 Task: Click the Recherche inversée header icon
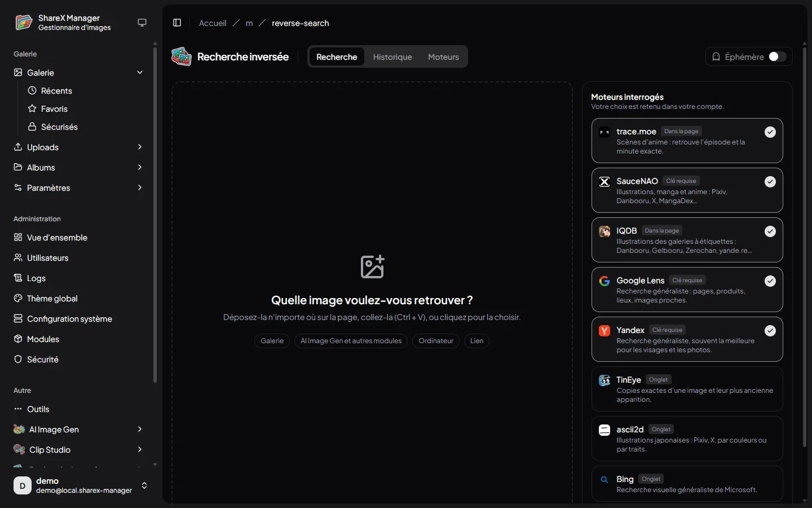click(182, 56)
